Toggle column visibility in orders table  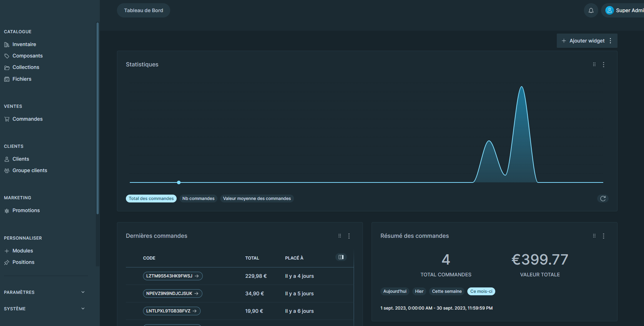(x=341, y=257)
